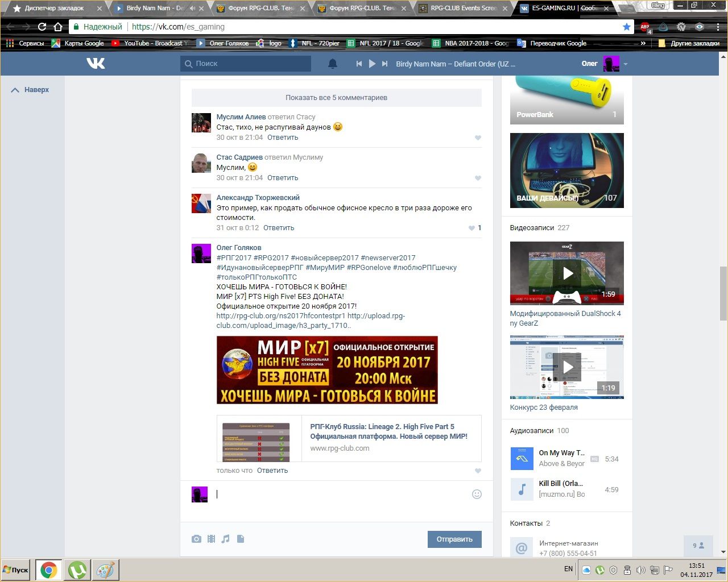Screen dimensions: 728x582
Task: Attach a photo with camera icon
Action: [196, 539]
